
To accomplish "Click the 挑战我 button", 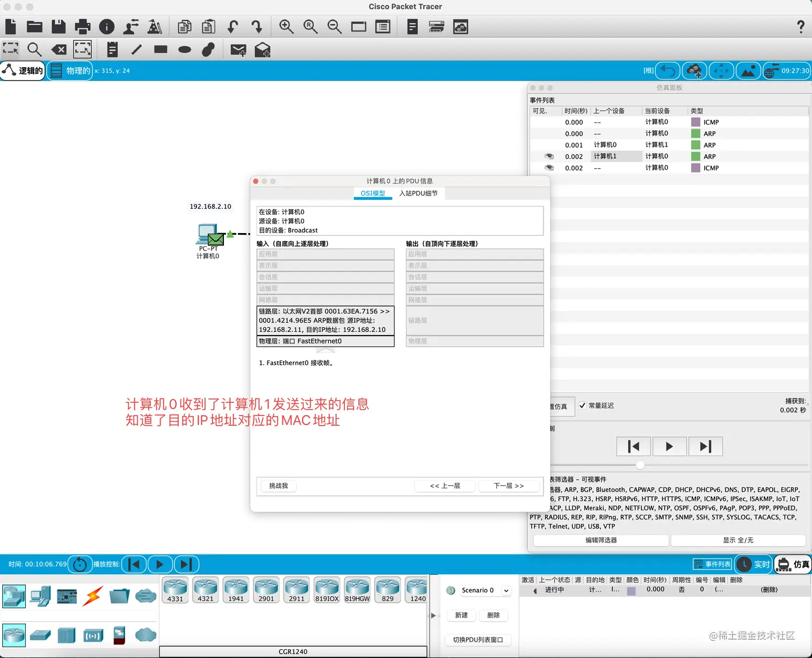I will [278, 486].
